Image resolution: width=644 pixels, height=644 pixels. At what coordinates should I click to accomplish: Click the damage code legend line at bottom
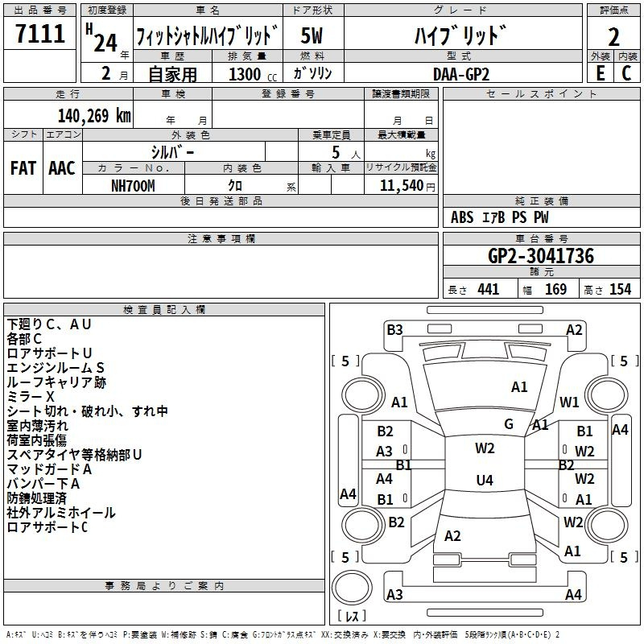coord(283,635)
